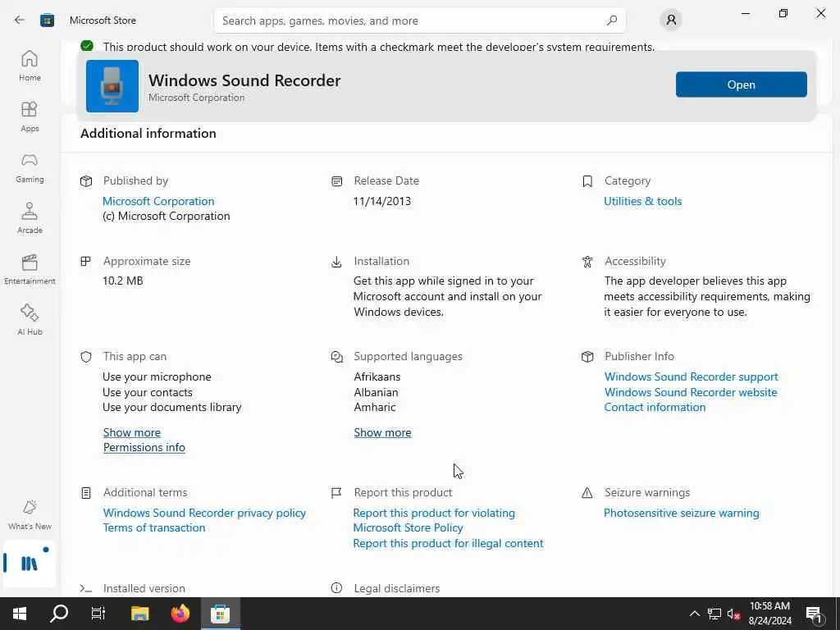Open the Gaming section in sidebar
This screenshot has width=840, height=630.
click(x=30, y=167)
